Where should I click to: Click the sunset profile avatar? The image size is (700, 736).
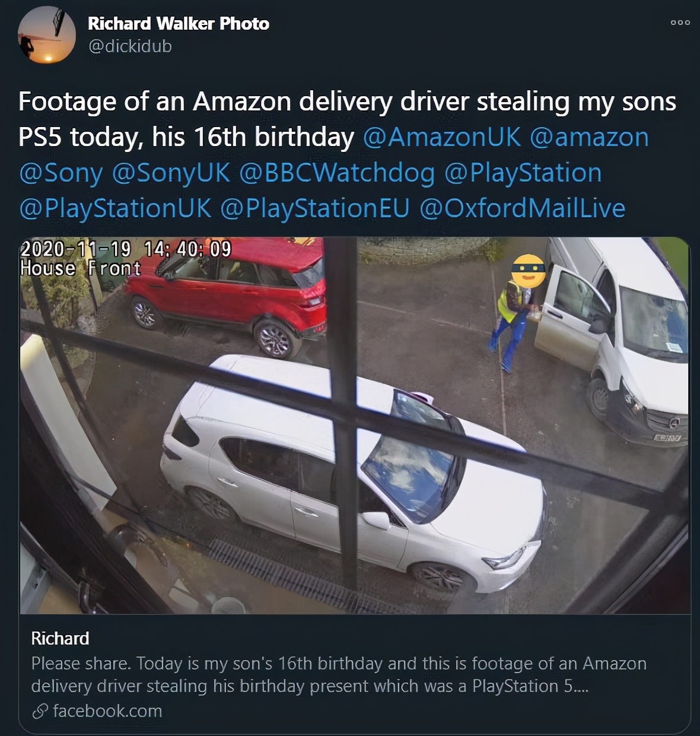point(47,36)
